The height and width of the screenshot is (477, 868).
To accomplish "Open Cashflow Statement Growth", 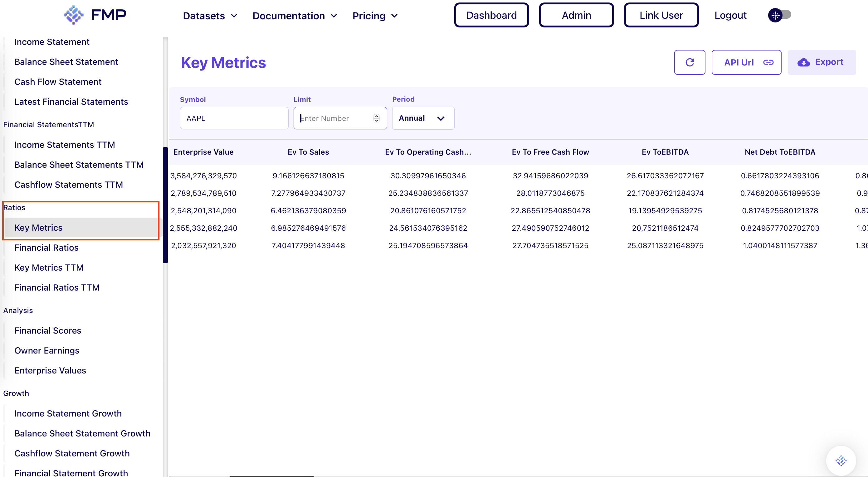I will coord(72,453).
